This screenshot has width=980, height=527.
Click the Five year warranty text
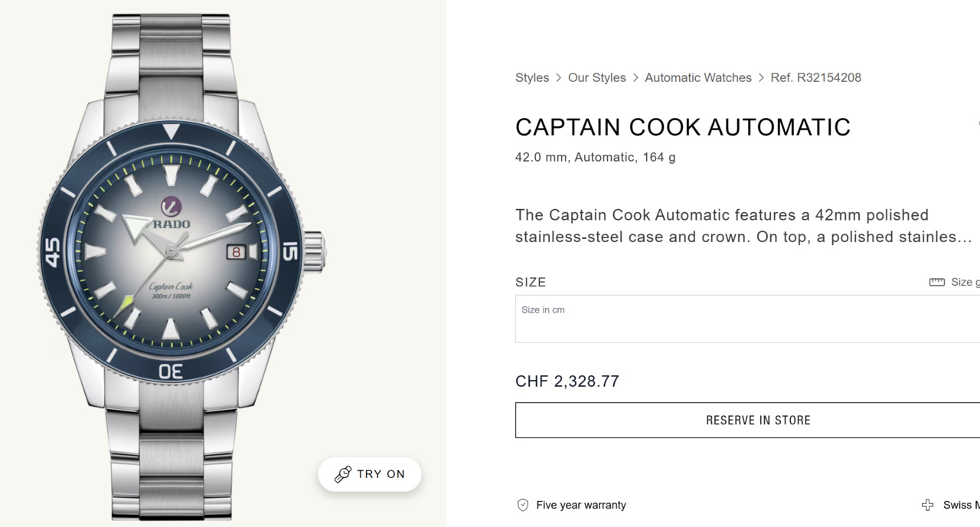(x=581, y=505)
